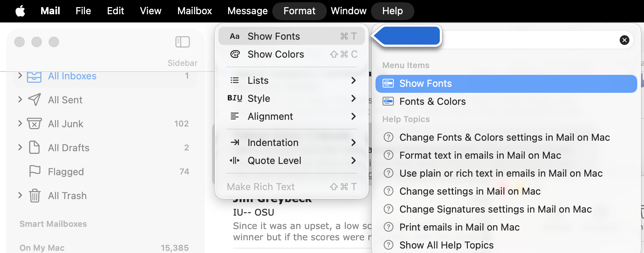This screenshot has width=644, height=253.
Task: Click the Flagged flag icon
Action: coord(34,171)
